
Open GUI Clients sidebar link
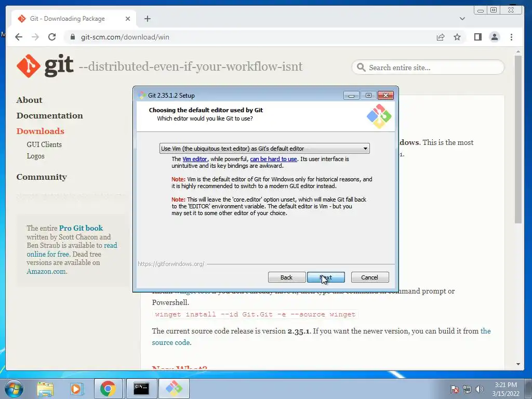44,144
